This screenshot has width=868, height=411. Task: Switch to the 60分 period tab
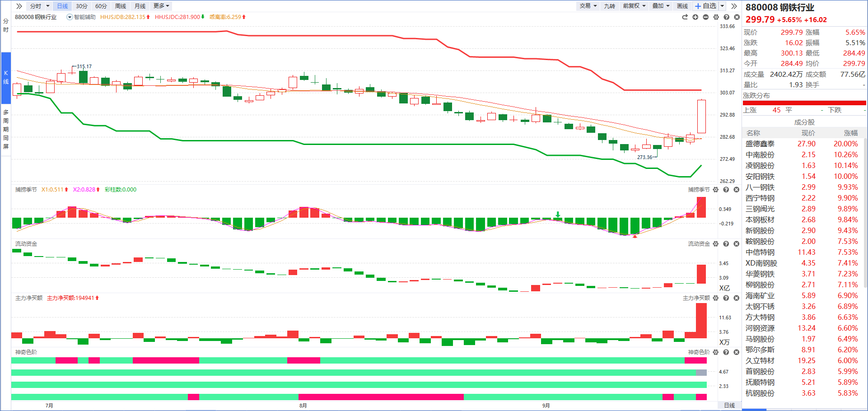[101, 6]
